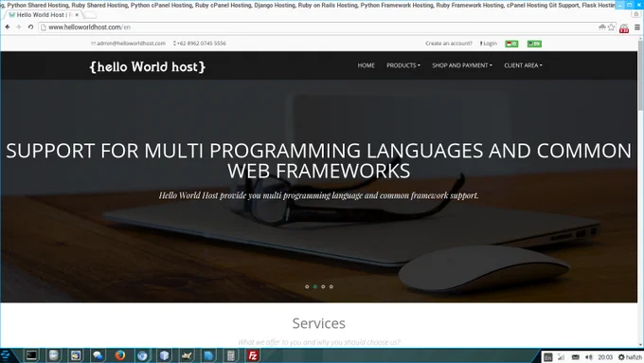644x363 pixels.
Task: Expand SHOP AND PAYMENT dropdown
Action: [461, 65]
